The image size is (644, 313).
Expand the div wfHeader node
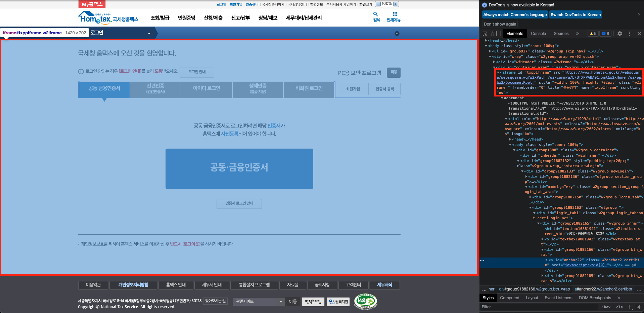pos(494,62)
